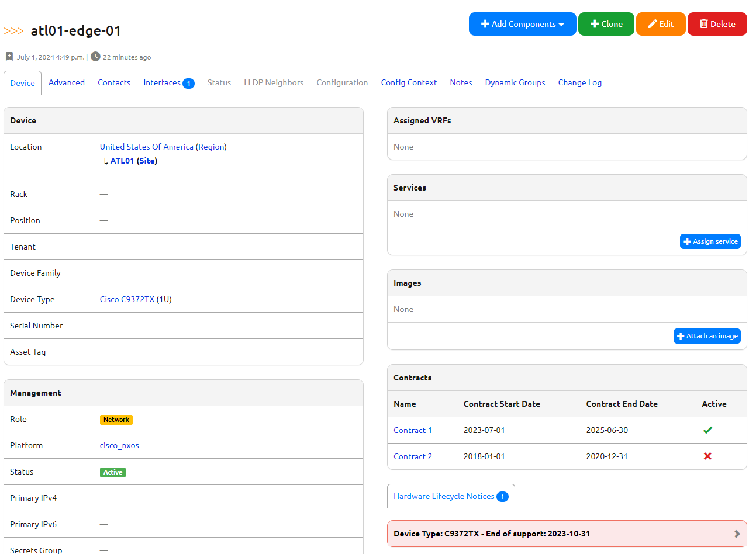The image size is (756, 554).
Task: Click red X icon for Contract 2
Action: pyautogui.click(x=707, y=456)
